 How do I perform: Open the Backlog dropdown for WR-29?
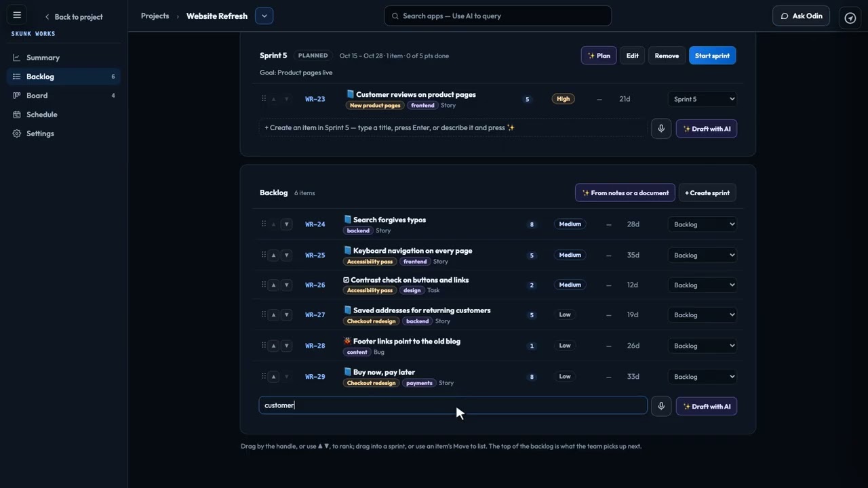[703, 377]
